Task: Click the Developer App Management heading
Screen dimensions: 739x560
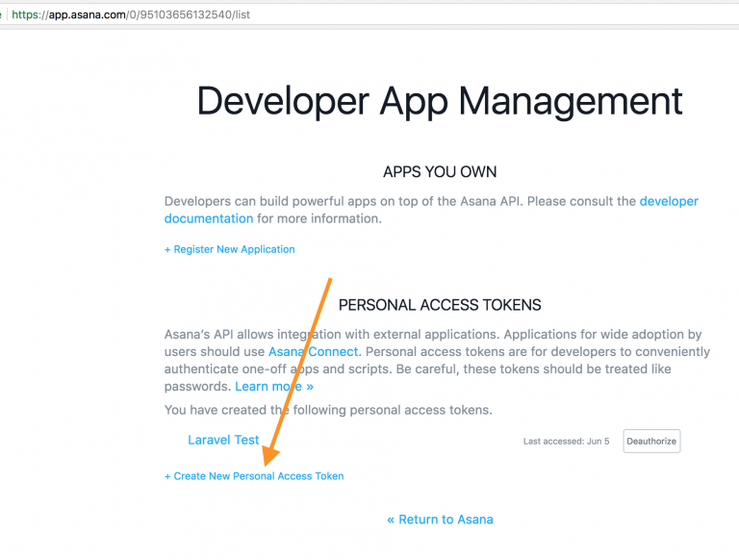Action: [x=440, y=101]
